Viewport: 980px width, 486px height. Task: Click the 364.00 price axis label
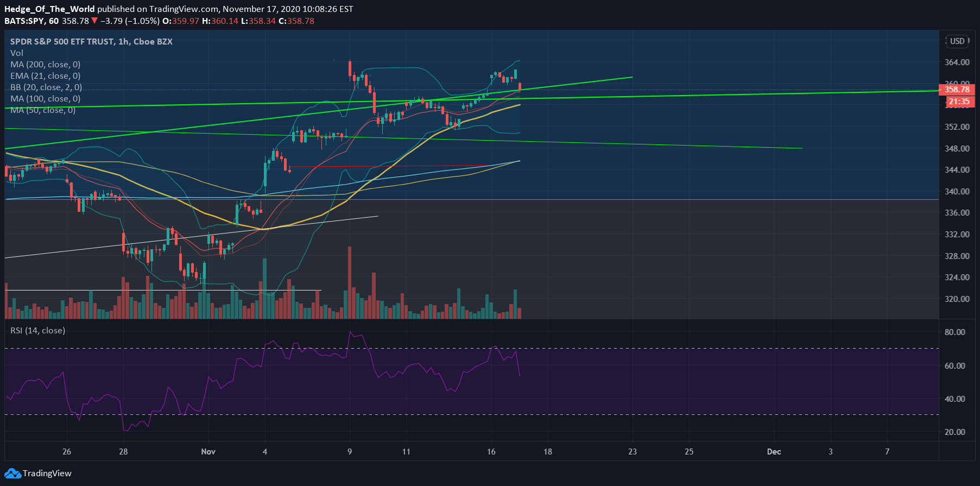pos(957,62)
